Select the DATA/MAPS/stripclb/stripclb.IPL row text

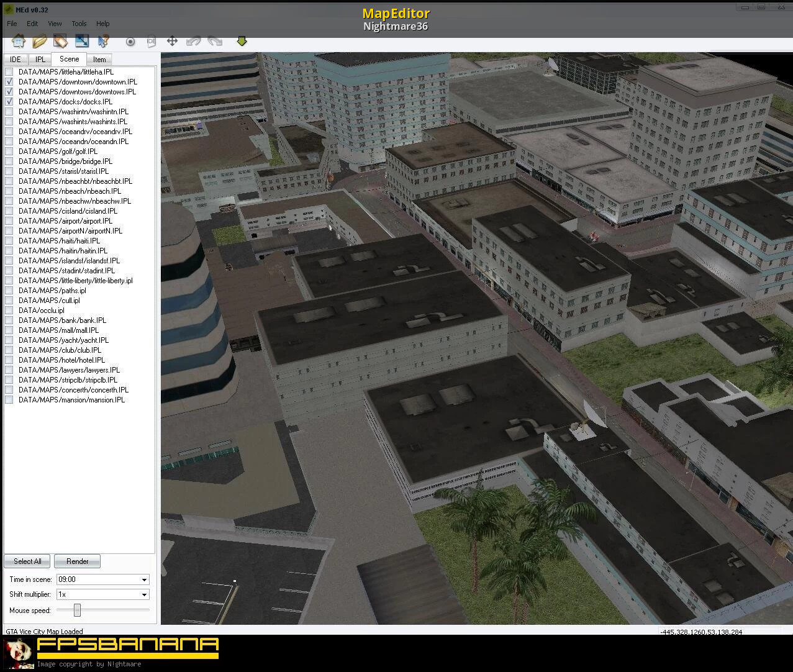coord(68,380)
